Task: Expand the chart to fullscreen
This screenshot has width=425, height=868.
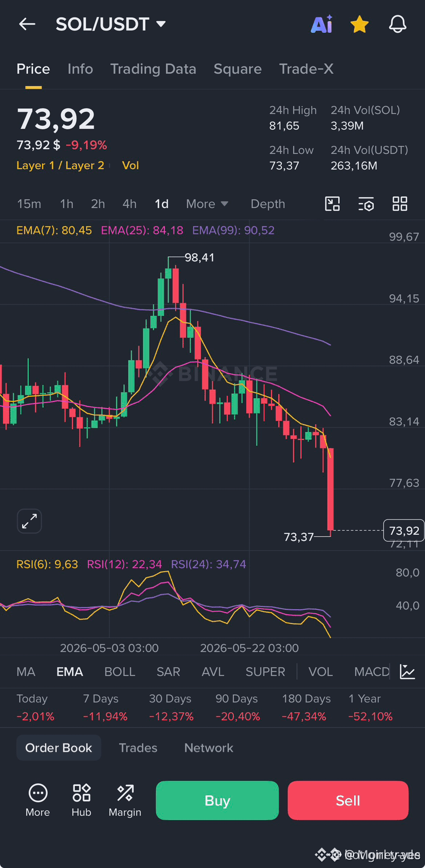Action: click(29, 521)
